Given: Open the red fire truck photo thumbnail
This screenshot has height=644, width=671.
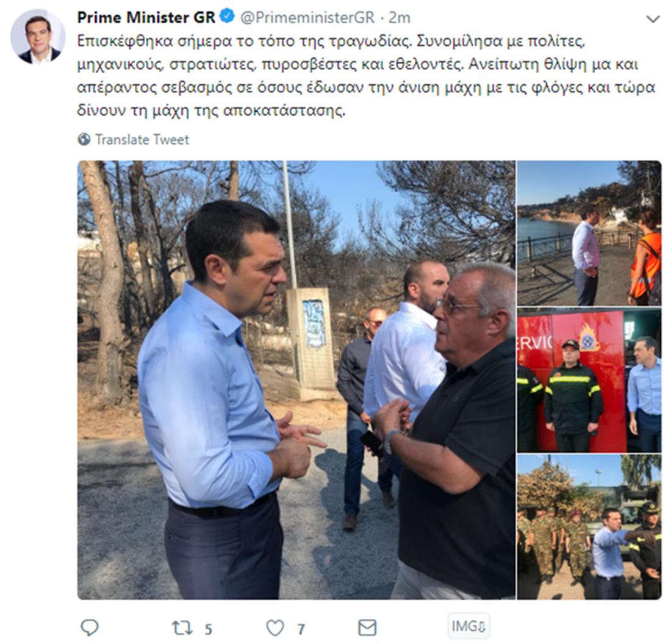Looking at the screenshot, I should point(589,381).
